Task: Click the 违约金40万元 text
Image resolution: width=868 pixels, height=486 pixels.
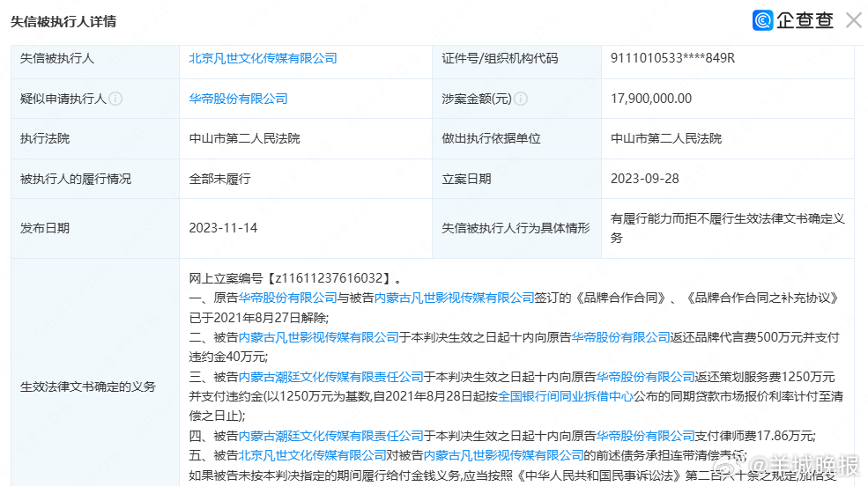Action: (x=228, y=357)
